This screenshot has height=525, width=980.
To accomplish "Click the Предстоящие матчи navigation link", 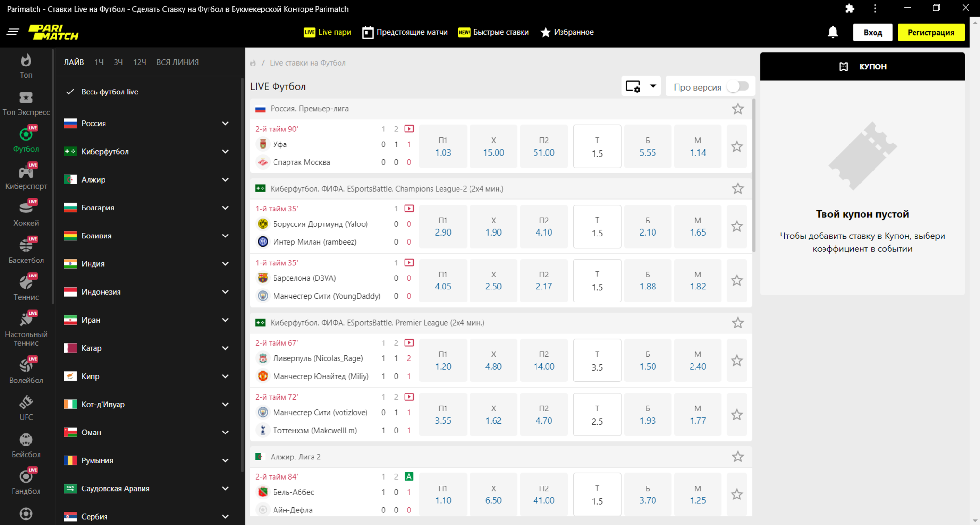I will pyautogui.click(x=408, y=32).
